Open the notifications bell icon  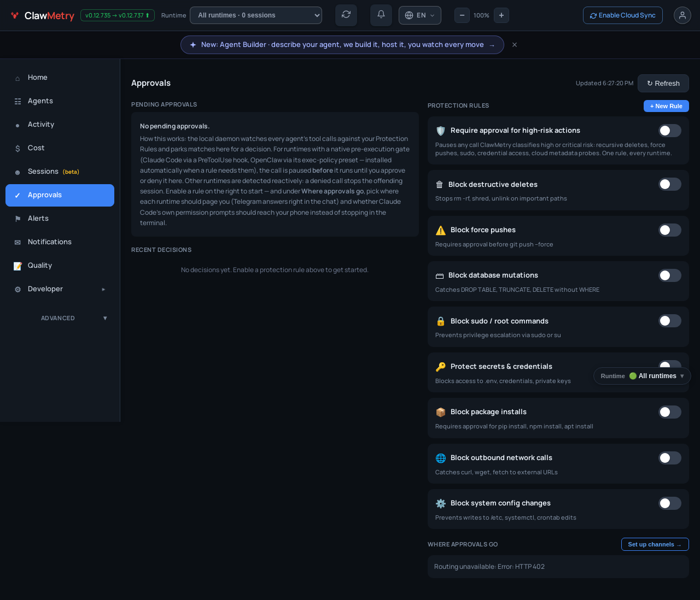tap(381, 15)
